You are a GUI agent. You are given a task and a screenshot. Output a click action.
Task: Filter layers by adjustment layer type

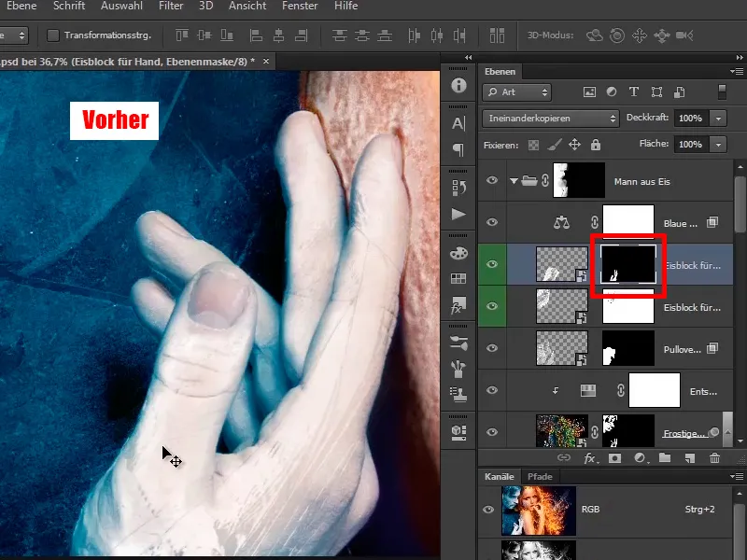[x=612, y=91]
